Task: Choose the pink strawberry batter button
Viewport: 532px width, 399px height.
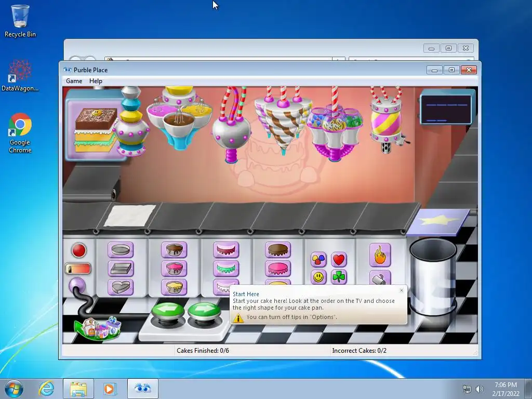Action: [x=174, y=269]
